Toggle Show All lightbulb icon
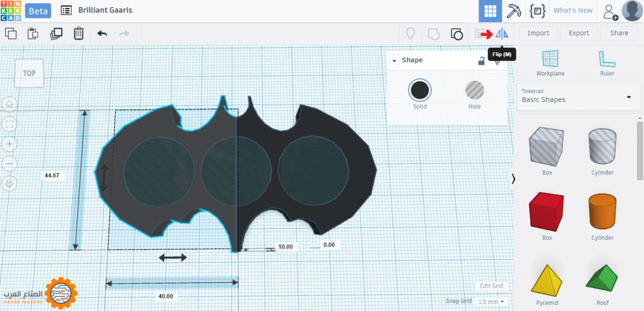The image size is (644, 311). pos(410,33)
